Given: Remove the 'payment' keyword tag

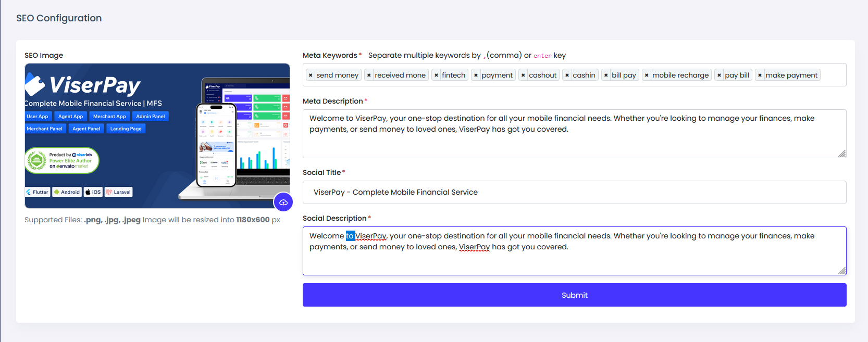Looking at the screenshot, I should pyautogui.click(x=476, y=75).
